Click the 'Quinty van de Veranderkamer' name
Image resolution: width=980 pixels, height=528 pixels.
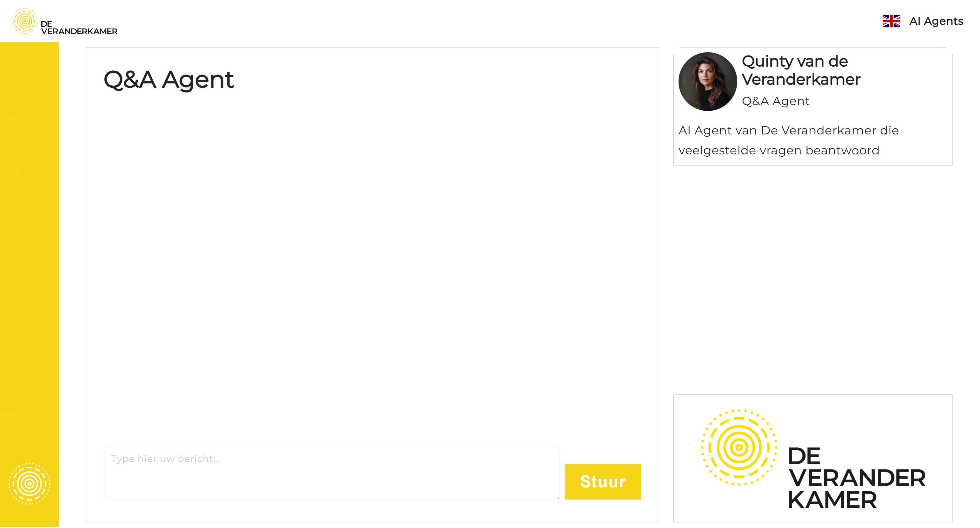[801, 70]
